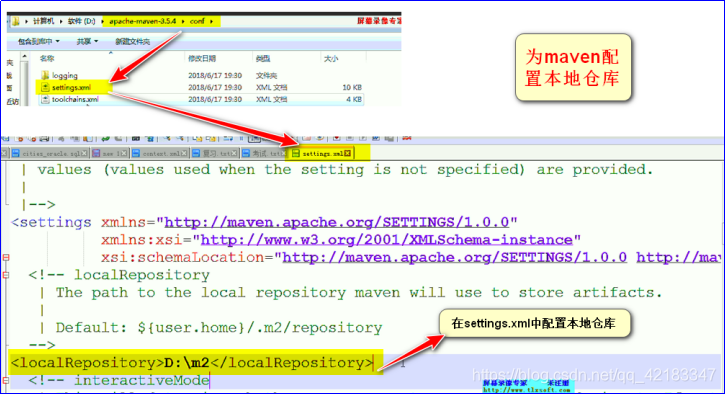This screenshot has width=726, height=394.
Task: Collapse the interactiveMode comment fold marker
Action: pos(6,381)
